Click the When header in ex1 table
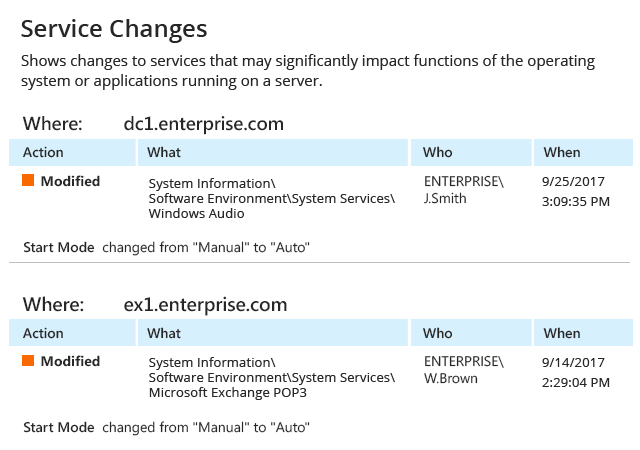This screenshot has height=450, width=640. (562, 333)
